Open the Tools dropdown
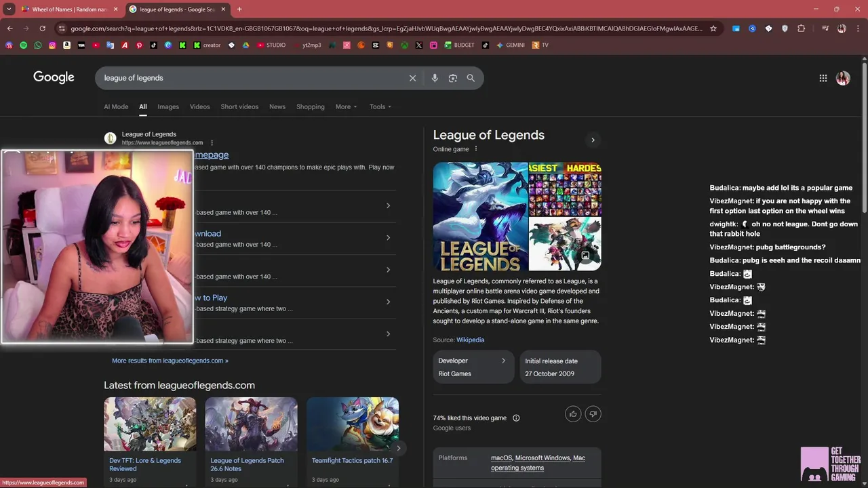 pos(380,106)
